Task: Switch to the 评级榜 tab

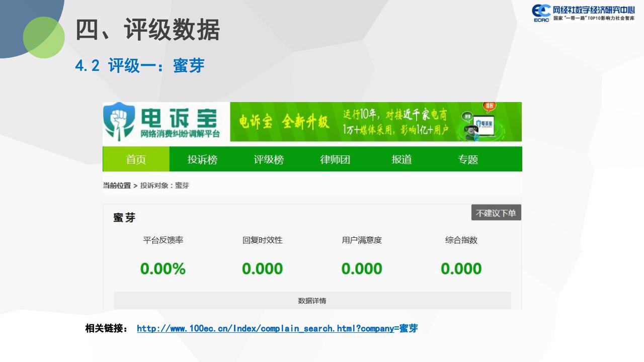Action: click(269, 159)
